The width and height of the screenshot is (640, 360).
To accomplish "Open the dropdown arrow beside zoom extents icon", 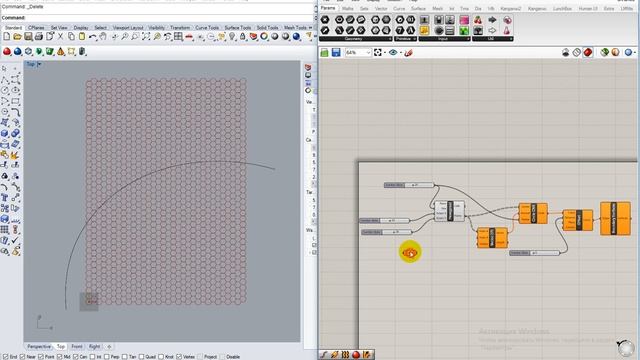I will (x=385, y=53).
